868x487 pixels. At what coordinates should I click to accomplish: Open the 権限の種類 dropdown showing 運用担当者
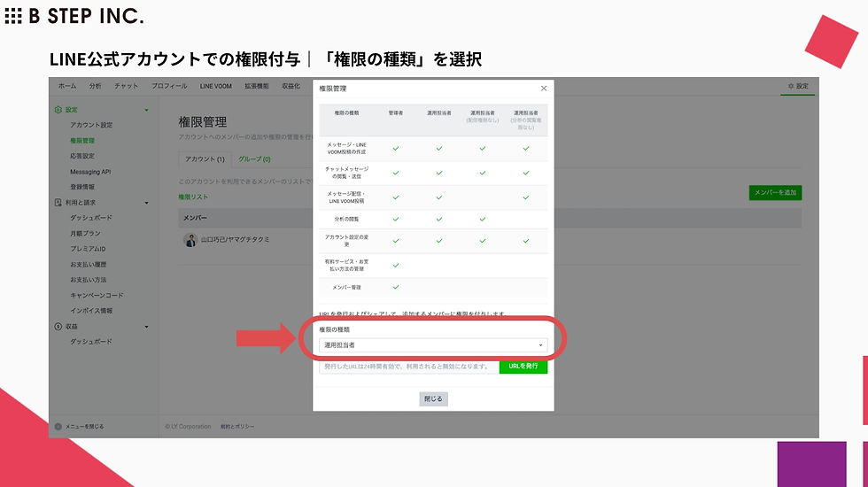coord(433,344)
